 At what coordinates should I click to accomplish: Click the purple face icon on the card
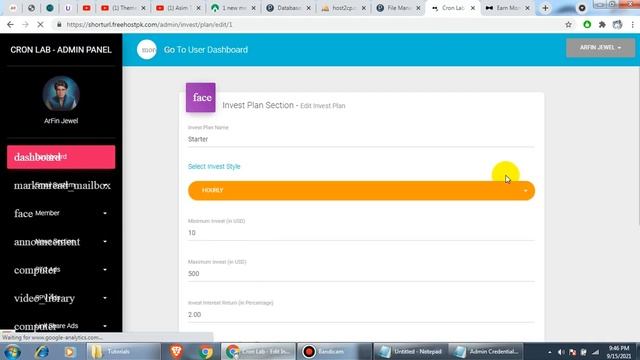point(201,98)
